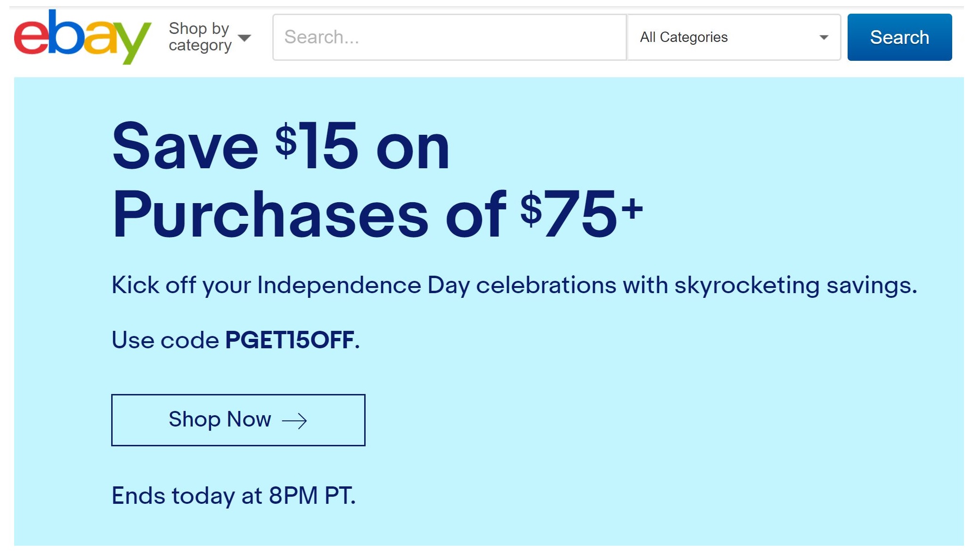Click the "Use code" label text

click(165, 340)
